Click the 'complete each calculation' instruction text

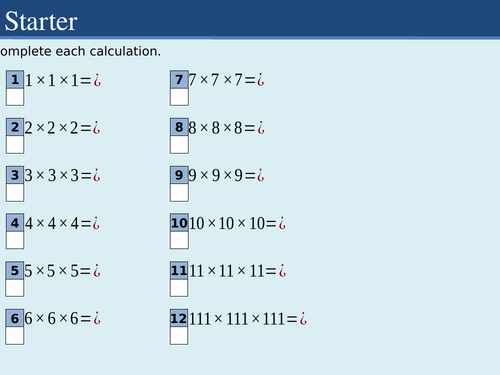80,51
